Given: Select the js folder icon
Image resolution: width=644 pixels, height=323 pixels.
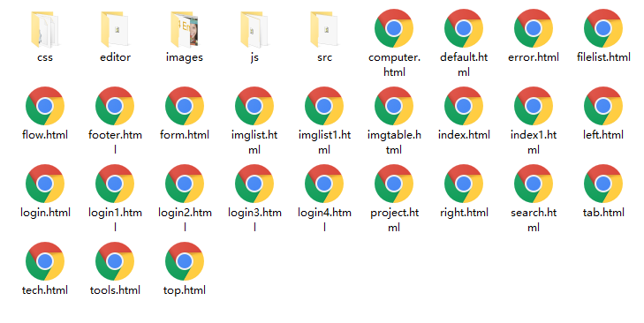Looking at the screenshot, I should [254, 29].
